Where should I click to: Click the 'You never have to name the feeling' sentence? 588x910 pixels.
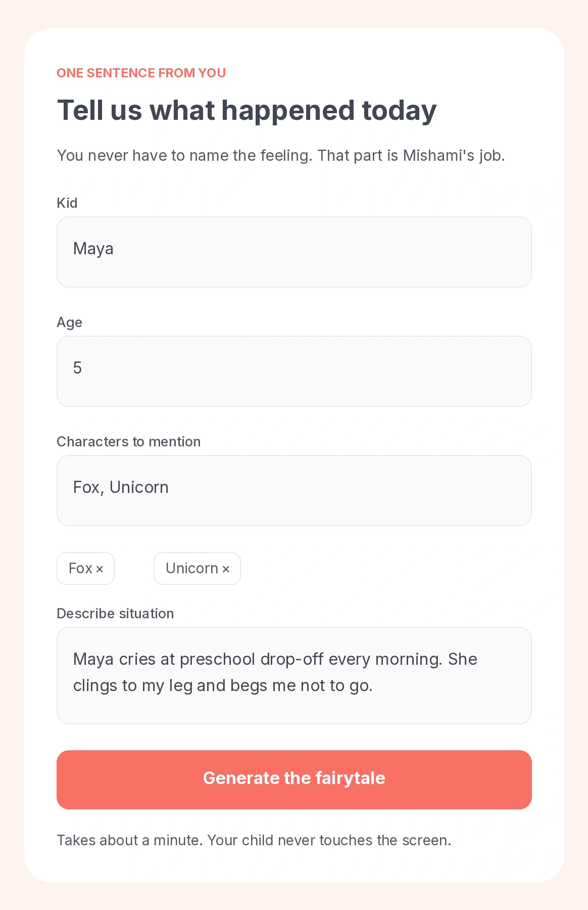tap(185, 156)
